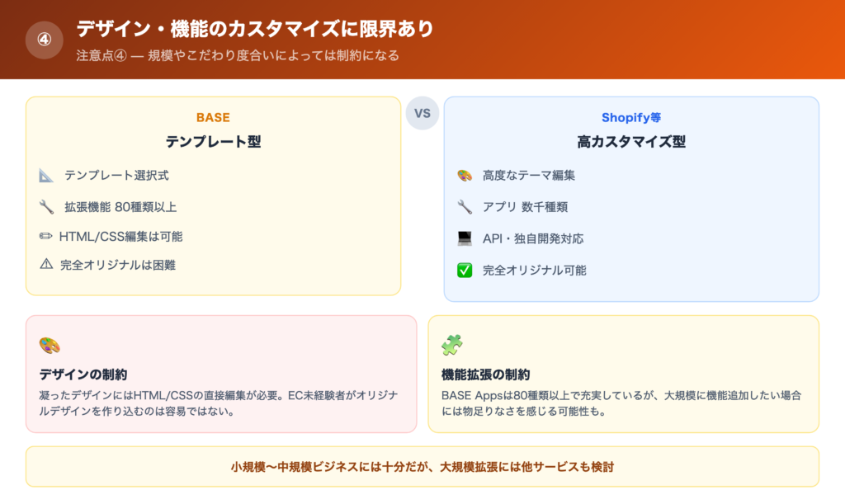Open the orange BASE label
This screenshot has width=845, height=504.
[x=212, y=117]
